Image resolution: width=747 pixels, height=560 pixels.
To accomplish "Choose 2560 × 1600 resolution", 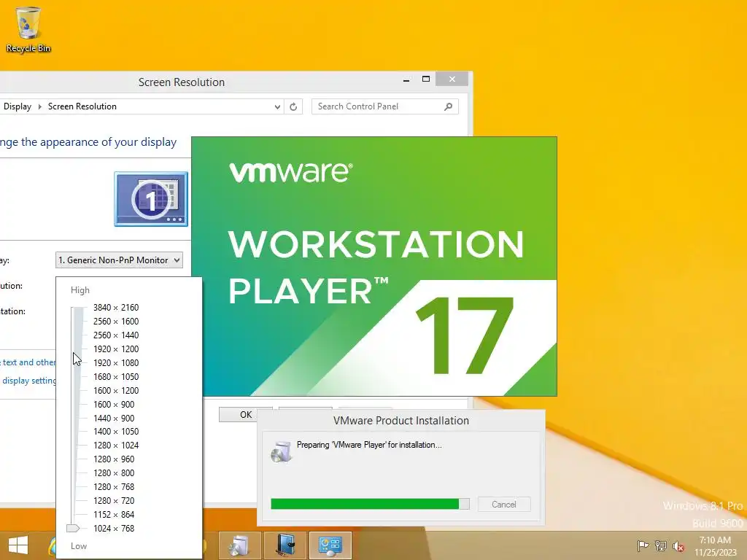I will click(116, 322).
